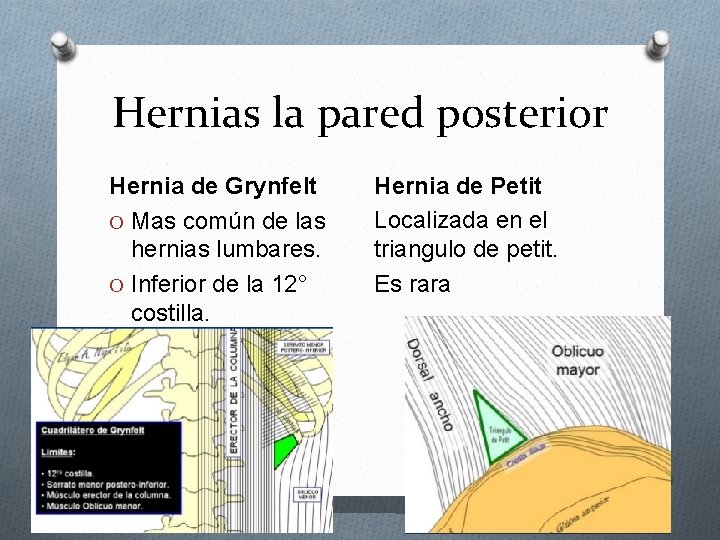Click the Oblicuo menor label box
Image resolution: width=720 pixels, height=540 pixels.
click(307, 495)
